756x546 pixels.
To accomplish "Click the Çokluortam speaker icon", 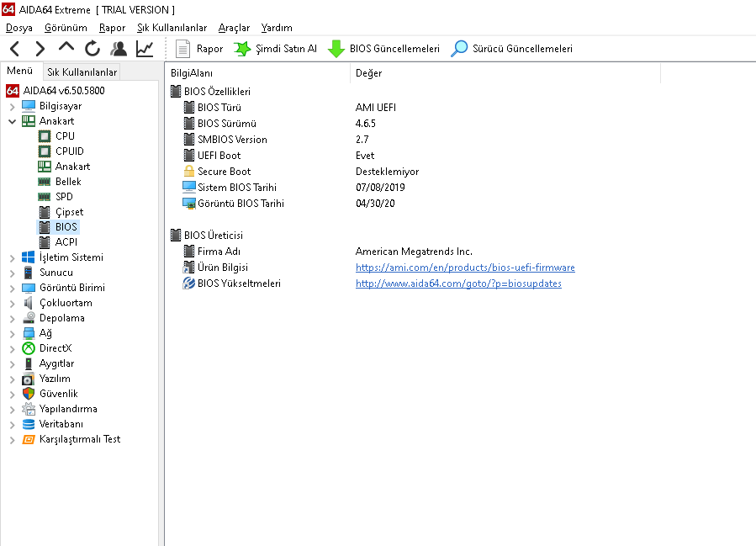I will pyautogui.click(x=29, y=303).
